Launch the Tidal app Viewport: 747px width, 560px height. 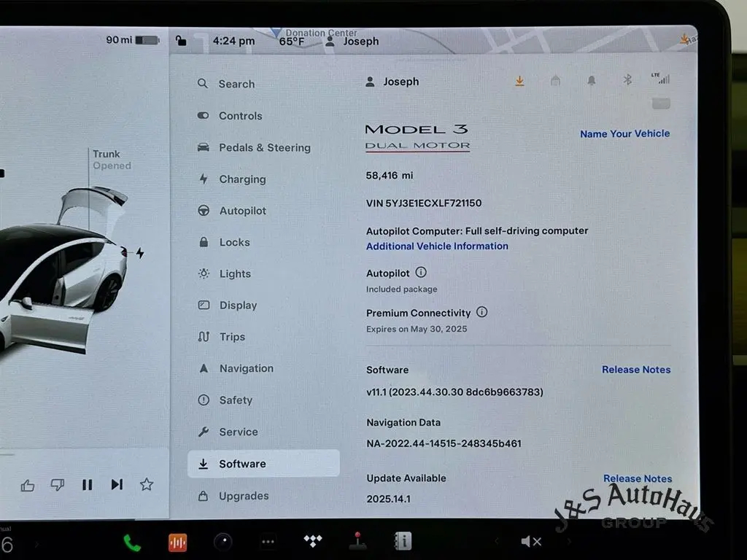coord(313,541)
